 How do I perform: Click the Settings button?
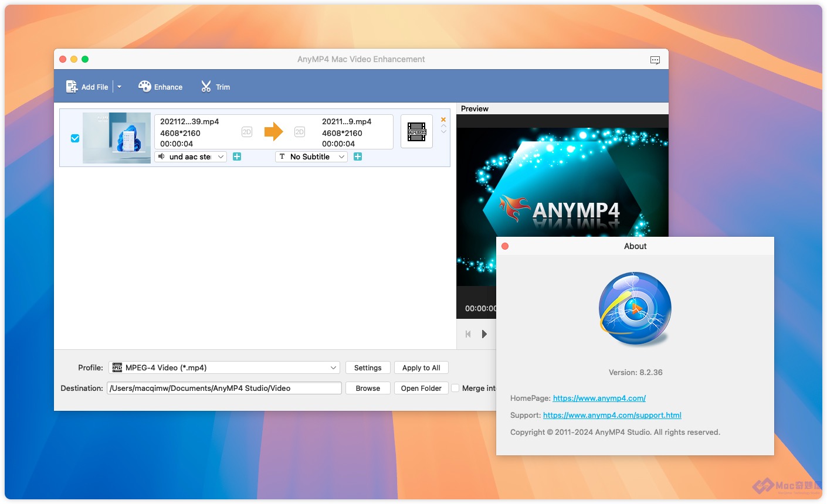[x=368, y=367]
